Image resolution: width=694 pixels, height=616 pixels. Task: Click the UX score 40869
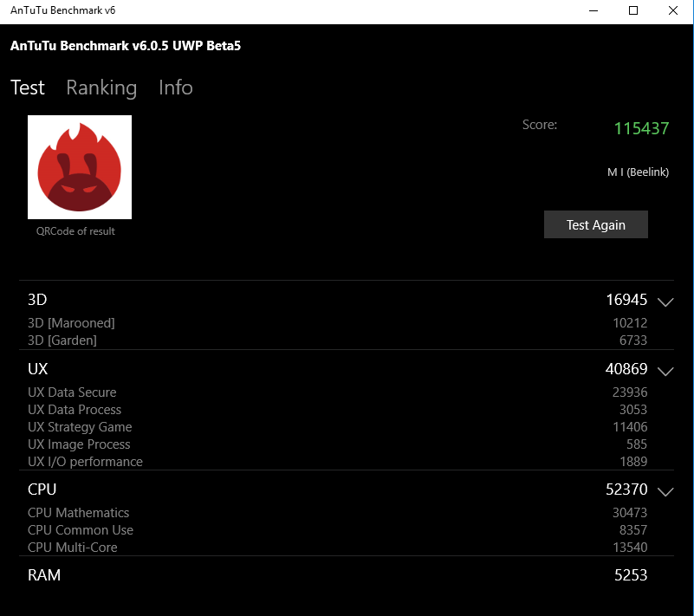(626, 368)
